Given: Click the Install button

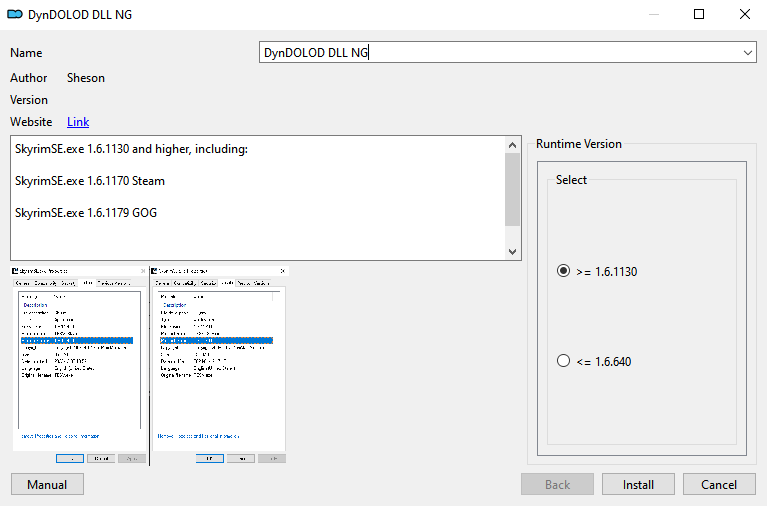Looking at the screenshot, I should [638, 484].
